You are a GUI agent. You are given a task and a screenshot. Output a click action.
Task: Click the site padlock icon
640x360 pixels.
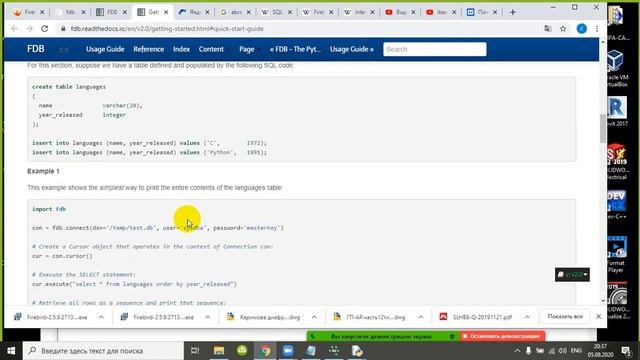point(63,29)
